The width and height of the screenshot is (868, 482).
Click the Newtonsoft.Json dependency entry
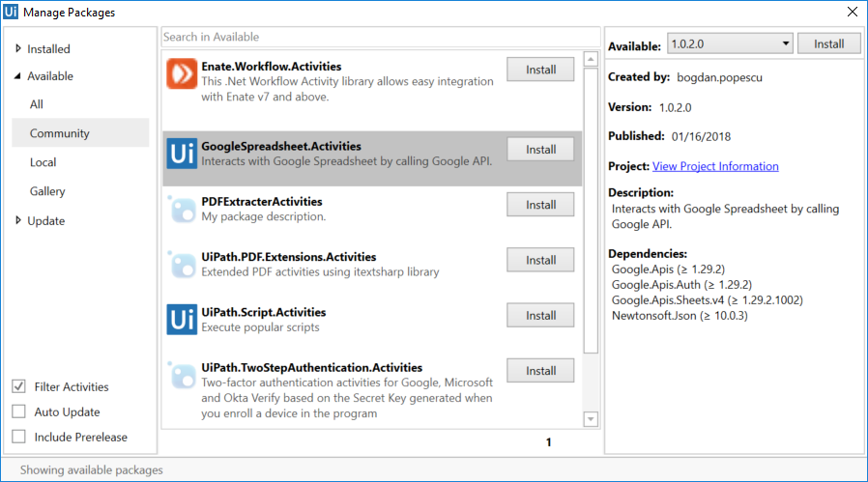680,316
